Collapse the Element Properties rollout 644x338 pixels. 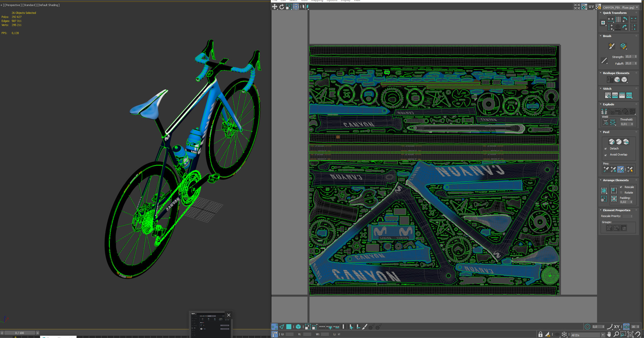[x=601, y=210]
